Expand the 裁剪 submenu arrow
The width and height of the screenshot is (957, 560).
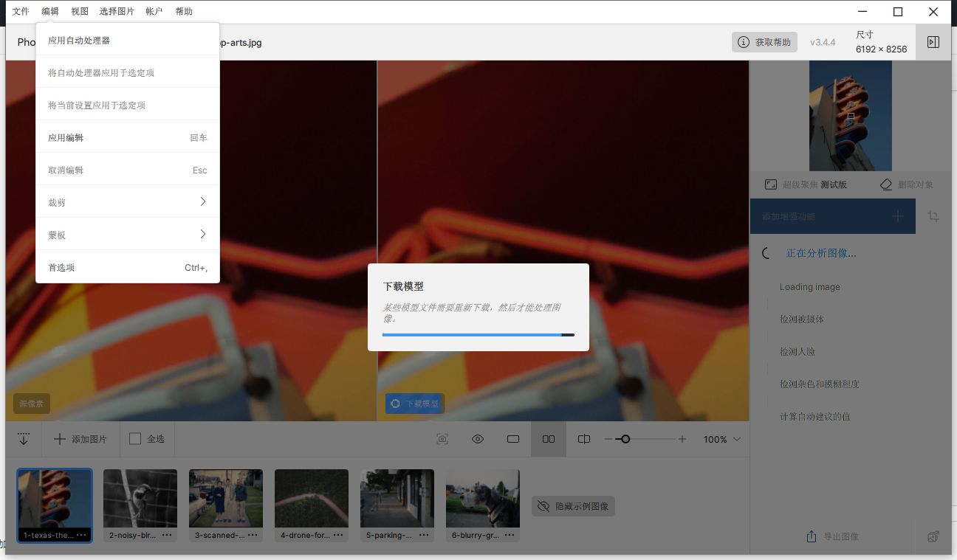(203, 201)
